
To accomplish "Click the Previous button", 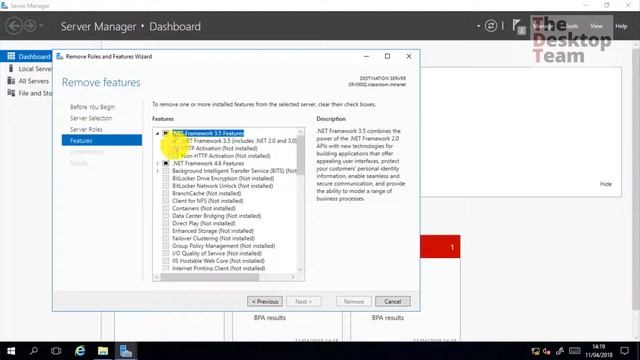I will pos(265,302).
